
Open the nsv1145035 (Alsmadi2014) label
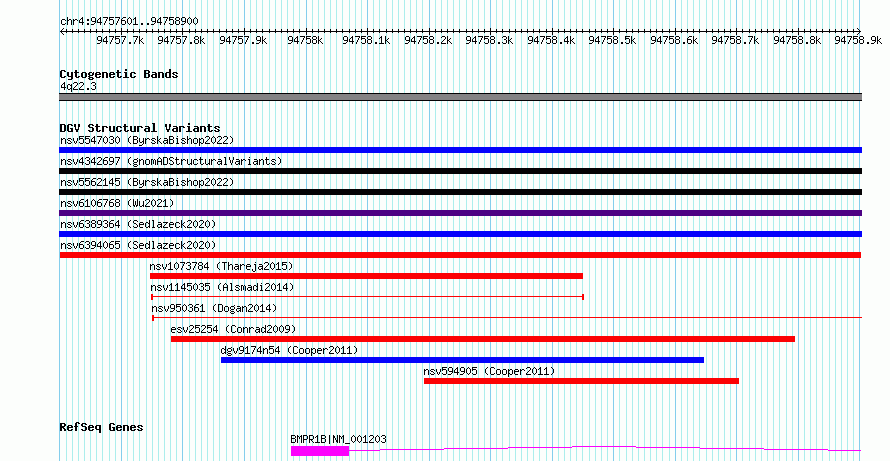point(222,287)
